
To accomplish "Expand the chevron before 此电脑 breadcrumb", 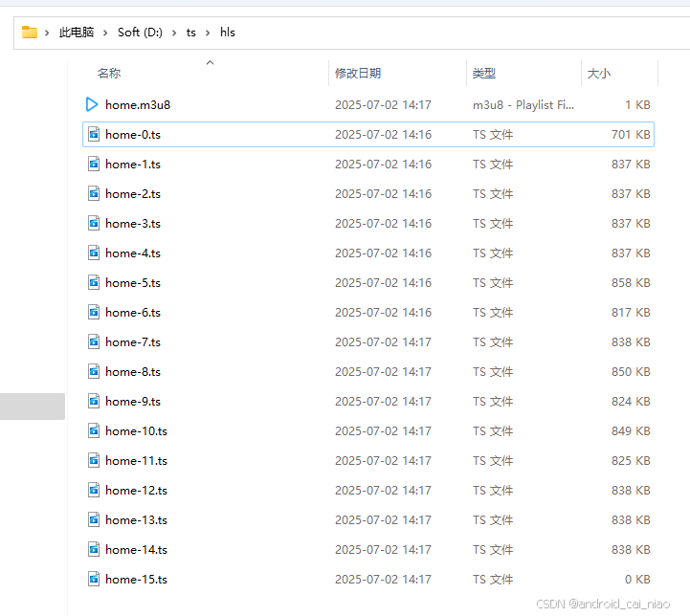I will click(47, 33).
